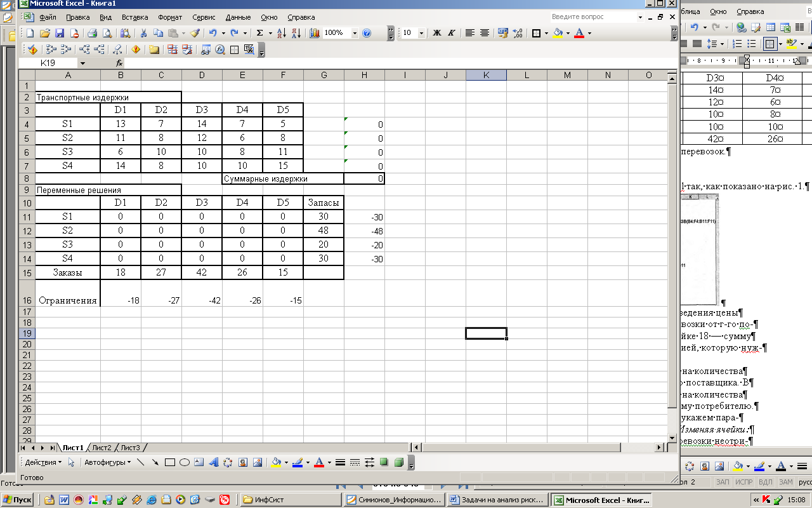
Task: Apply the red font color button
Action: [x=579, y=33]
